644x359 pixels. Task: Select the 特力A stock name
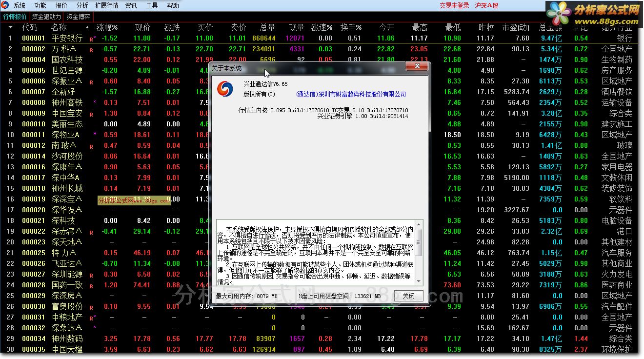point(64,253)
